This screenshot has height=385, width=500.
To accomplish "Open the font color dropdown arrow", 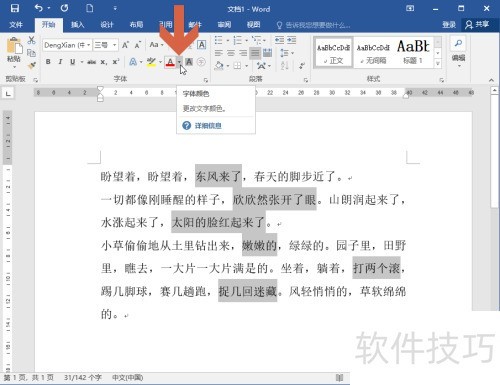I will (179, 62).
